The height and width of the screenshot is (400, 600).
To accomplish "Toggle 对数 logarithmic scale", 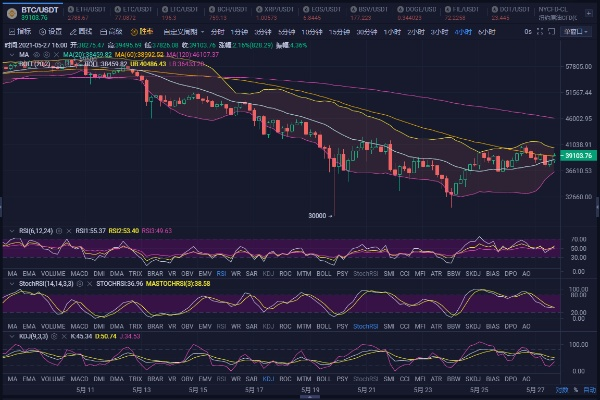I will (x=561, y=390).
